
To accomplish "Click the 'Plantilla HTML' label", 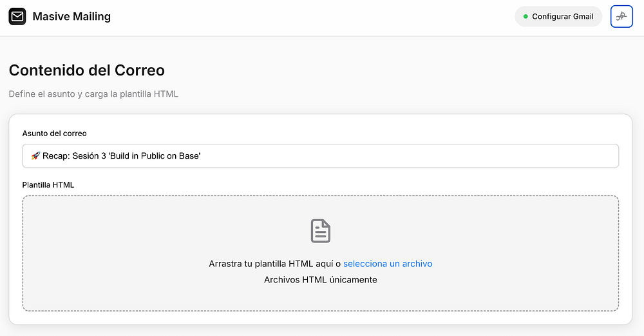I will coord(48,185).
